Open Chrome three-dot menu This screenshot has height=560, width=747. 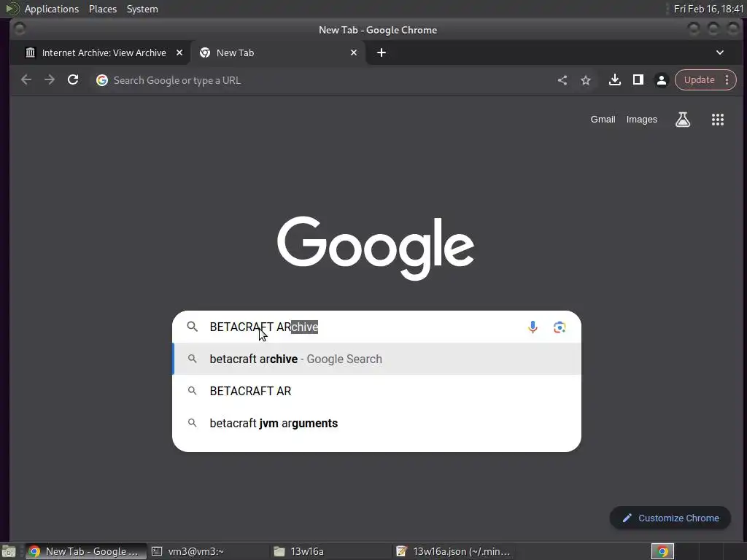(727, 80)
